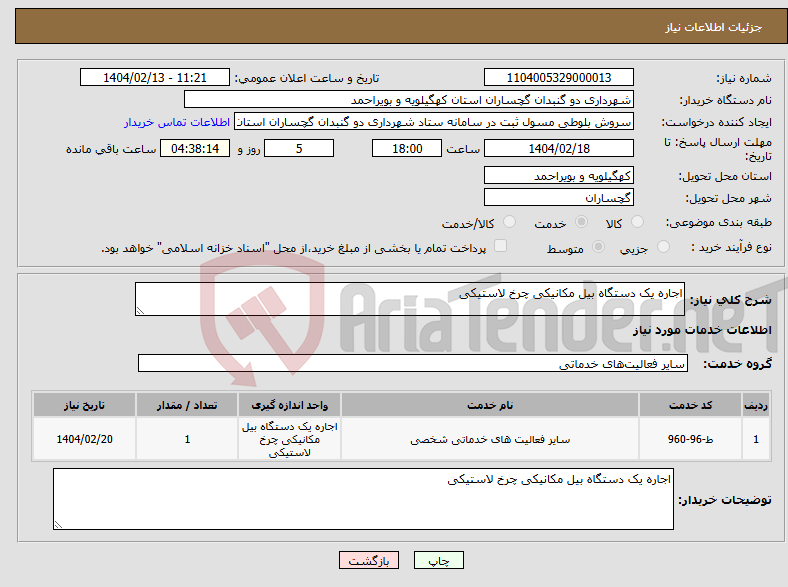Click the delivery province field کهگیلویه و بویراحمد

[558, 175]
